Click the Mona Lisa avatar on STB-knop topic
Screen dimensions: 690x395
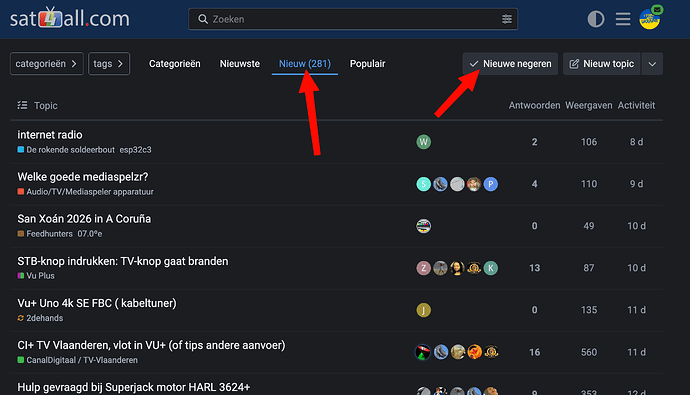coord(457,268)
